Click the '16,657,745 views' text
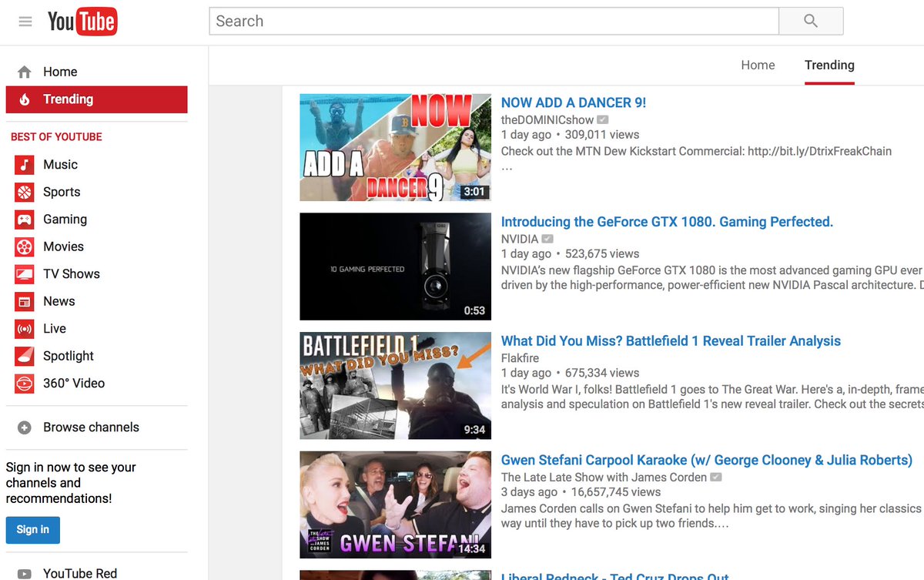This screenshot has width=924, height=580. pyautogui.click(x=615, y=492)
